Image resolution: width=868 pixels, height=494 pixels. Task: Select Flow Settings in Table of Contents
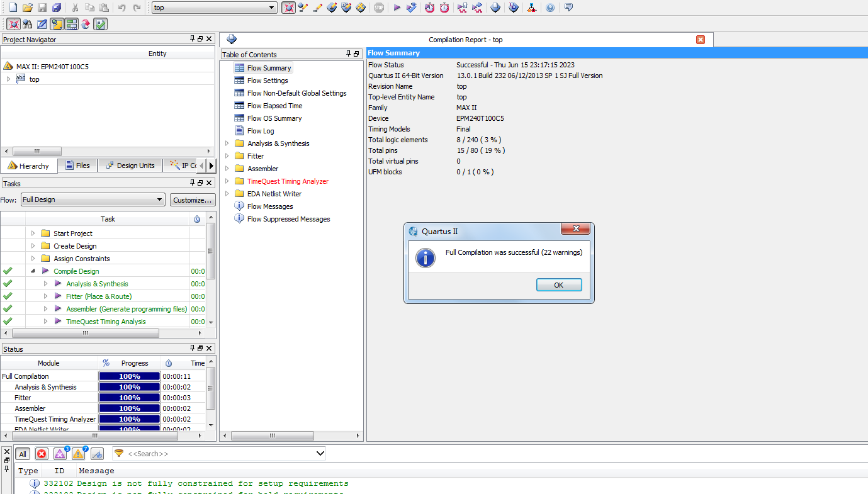tap(268, 81)
